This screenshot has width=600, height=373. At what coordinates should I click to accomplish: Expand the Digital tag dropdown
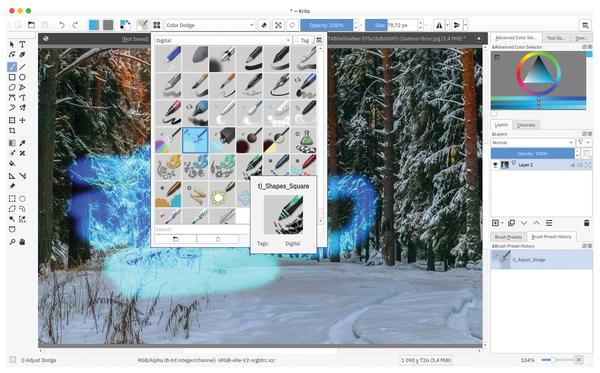223,40
